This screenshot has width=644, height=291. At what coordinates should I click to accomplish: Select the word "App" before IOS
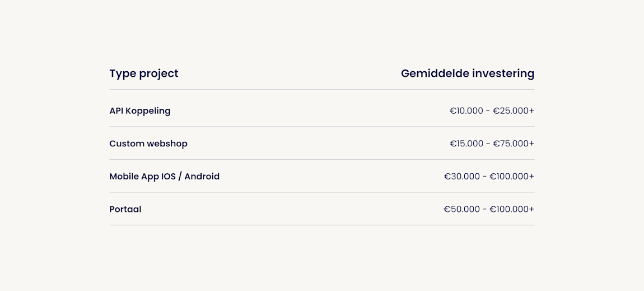coord(150,177)
